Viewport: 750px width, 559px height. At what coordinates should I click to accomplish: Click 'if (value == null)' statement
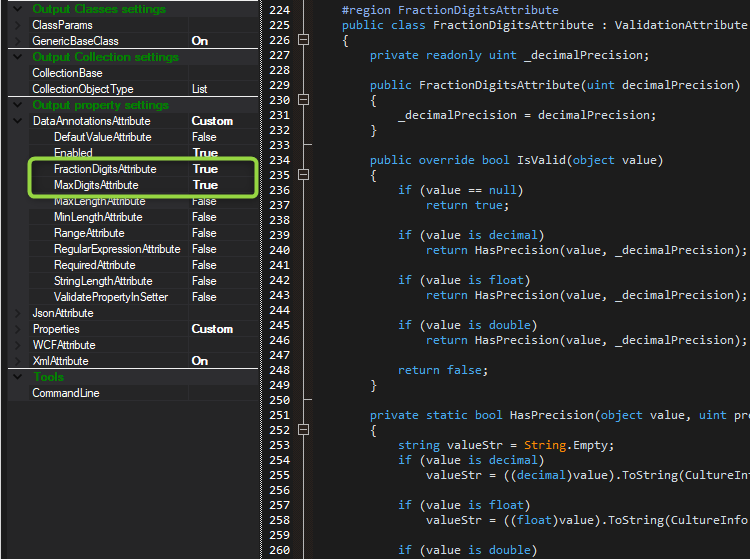pyautogui.click(x=461, y=190)
